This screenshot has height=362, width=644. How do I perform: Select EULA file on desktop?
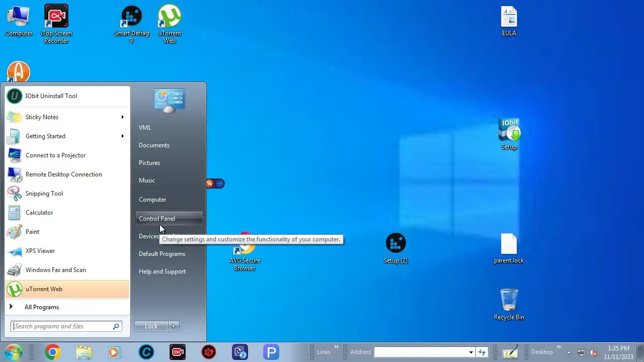click(509, 22)
